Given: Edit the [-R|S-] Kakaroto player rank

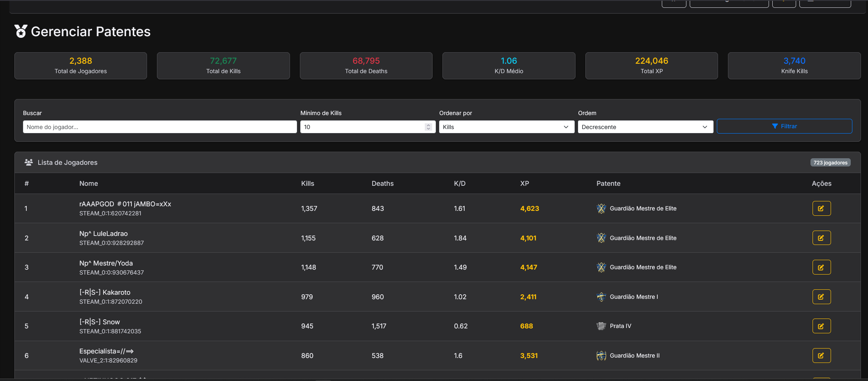Looking at the screenshot, I should pyautogui.click(x=821, y=297).
